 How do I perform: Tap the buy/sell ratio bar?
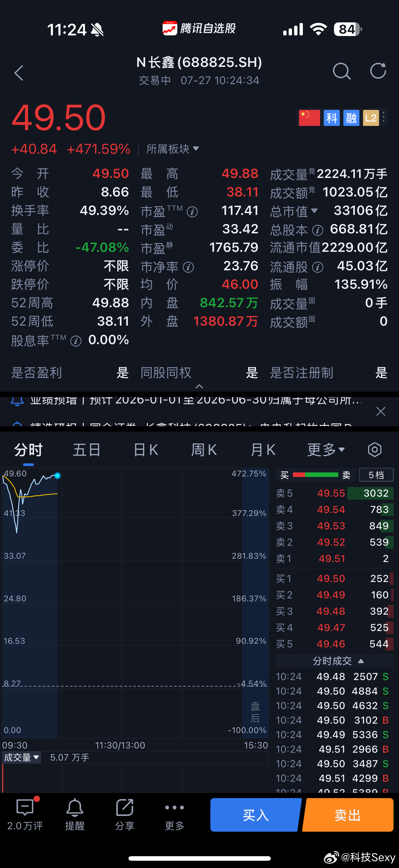pyautogui.click(x=315, y=475)
